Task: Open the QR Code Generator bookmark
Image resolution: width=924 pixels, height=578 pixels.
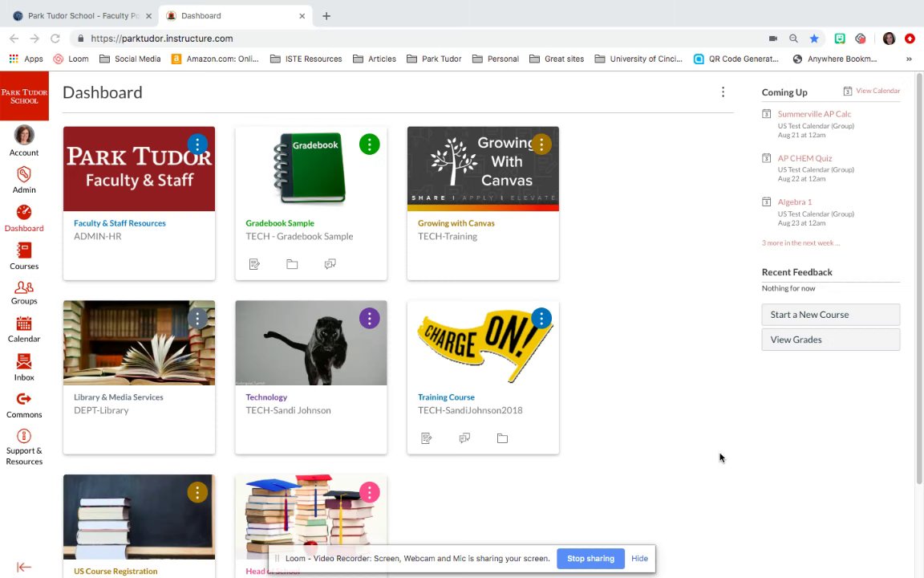Action: [736, 59]
